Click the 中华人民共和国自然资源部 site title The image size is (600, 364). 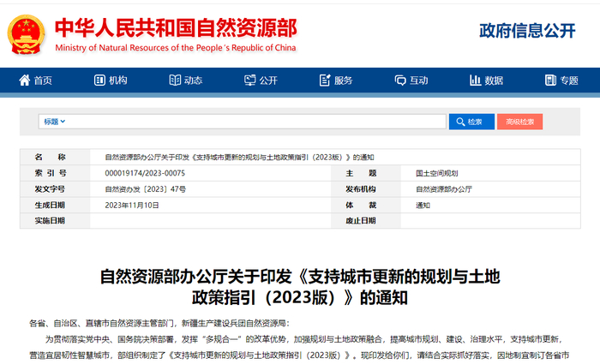click(x=176, y=28)
